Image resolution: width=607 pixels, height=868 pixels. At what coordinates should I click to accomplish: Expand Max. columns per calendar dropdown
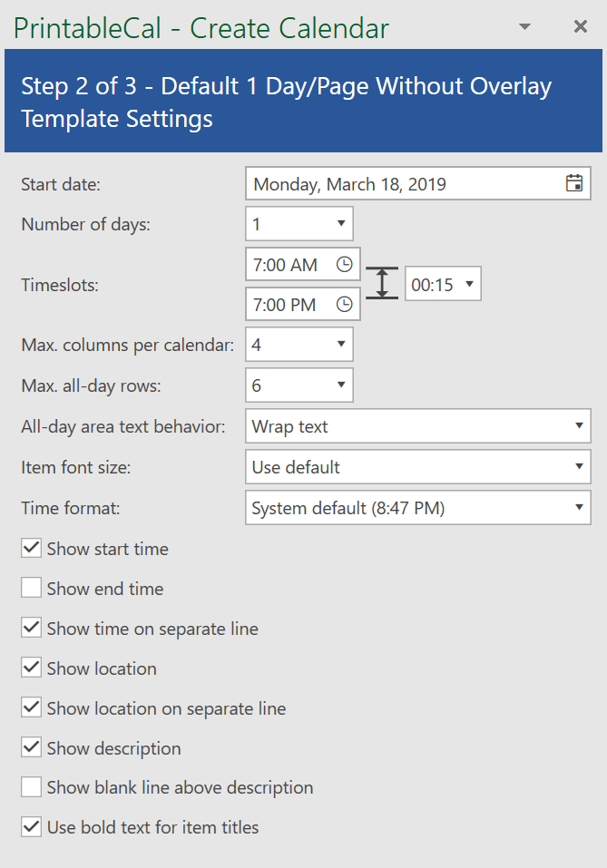coord(299,345)
